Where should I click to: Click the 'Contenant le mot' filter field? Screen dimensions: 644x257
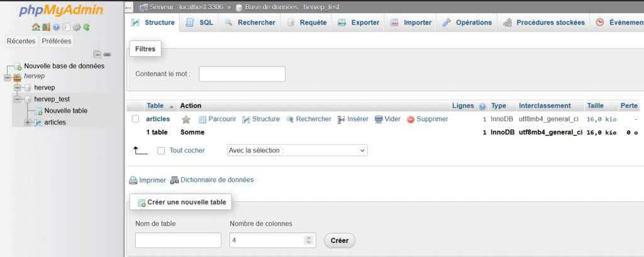[242, 74]
